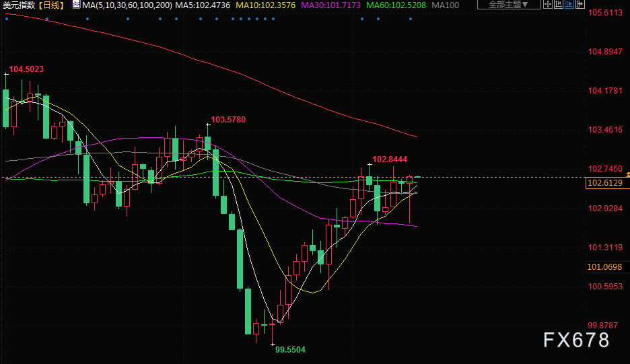Click the 100.5953 price axis label
Screen dimensions: 630x364
click(x=606, y=287)
